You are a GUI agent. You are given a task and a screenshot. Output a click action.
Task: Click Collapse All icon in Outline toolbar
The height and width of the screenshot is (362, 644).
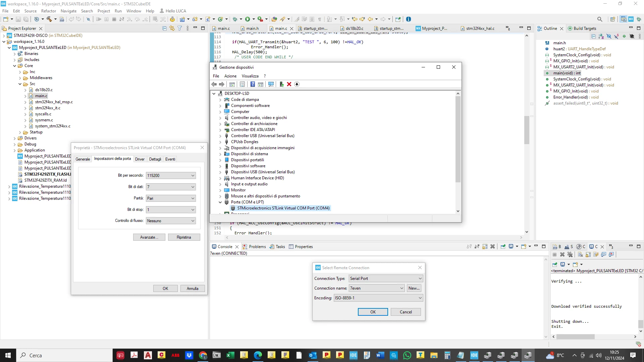pyautogui.click(x=594, y=36)
